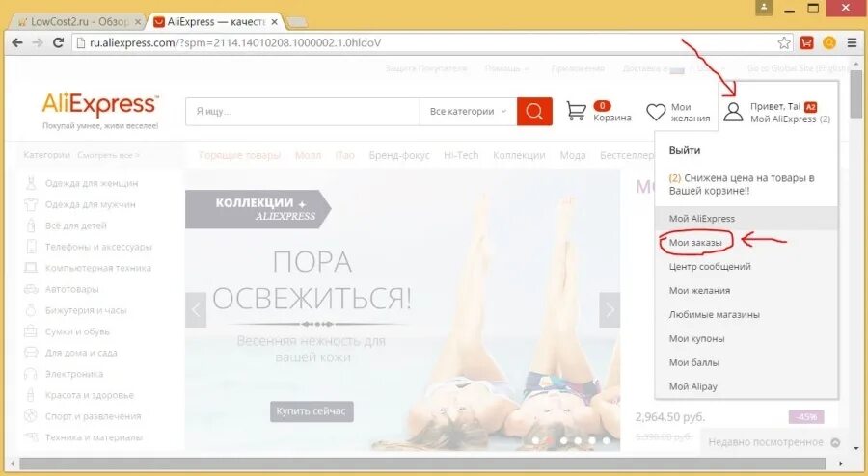
Task: Close the LowCost2.ru browser tab
Action: point(138,22)
